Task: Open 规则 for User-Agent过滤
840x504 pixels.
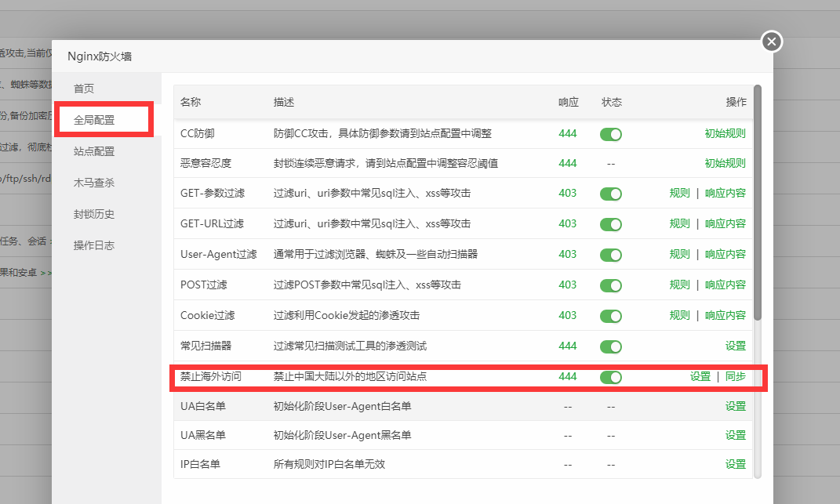Action: click(x=679, y=255)
